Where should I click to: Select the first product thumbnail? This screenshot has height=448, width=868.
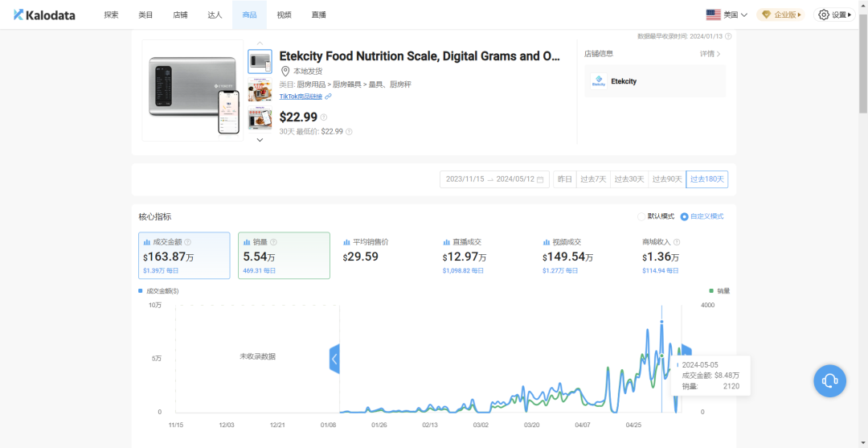point(260,61)
